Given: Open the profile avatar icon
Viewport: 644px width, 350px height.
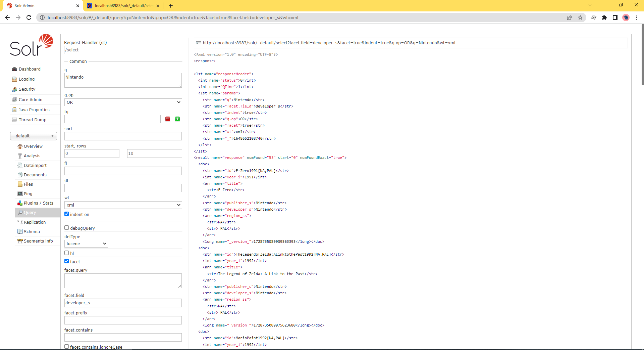Looking at the screenshot, I should tap(626, 17).
